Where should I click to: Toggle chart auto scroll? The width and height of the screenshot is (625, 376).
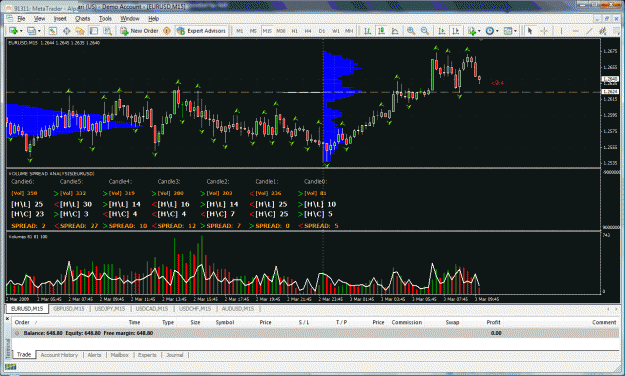tap(442, 31)
